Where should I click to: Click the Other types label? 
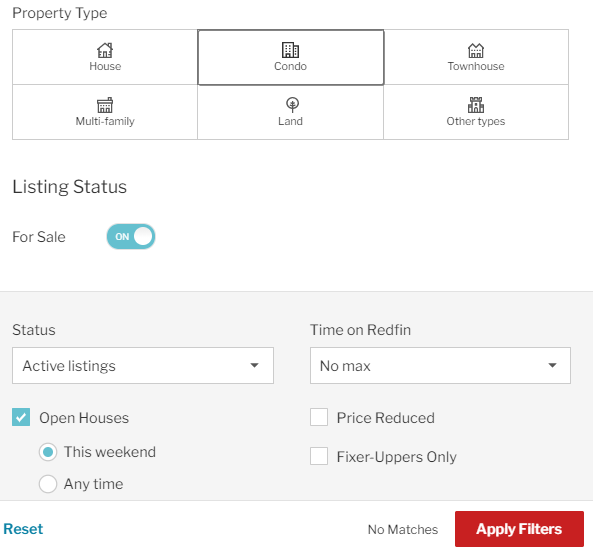click(476, 121)
